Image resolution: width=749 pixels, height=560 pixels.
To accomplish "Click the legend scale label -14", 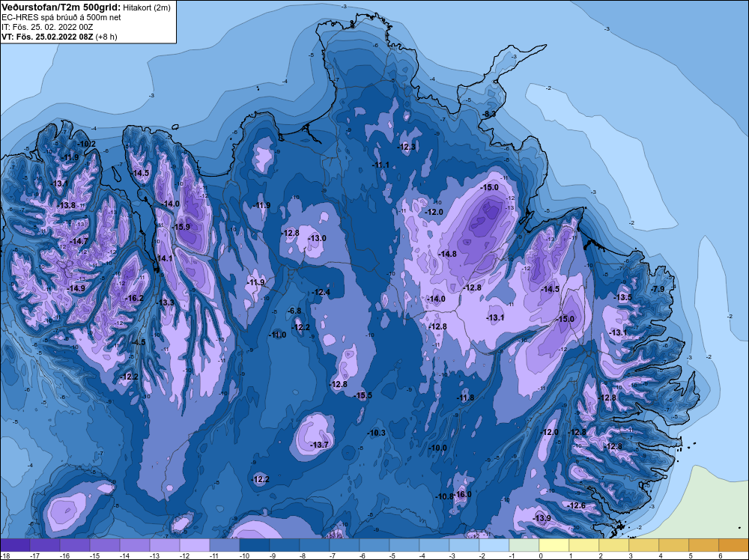I will [x=124, y=556].
